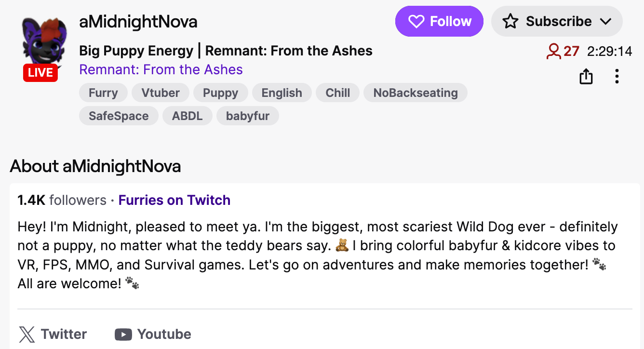Click the Puppy tag pill
This screenshot has height=349, width=644.
(x=220, y=93)
